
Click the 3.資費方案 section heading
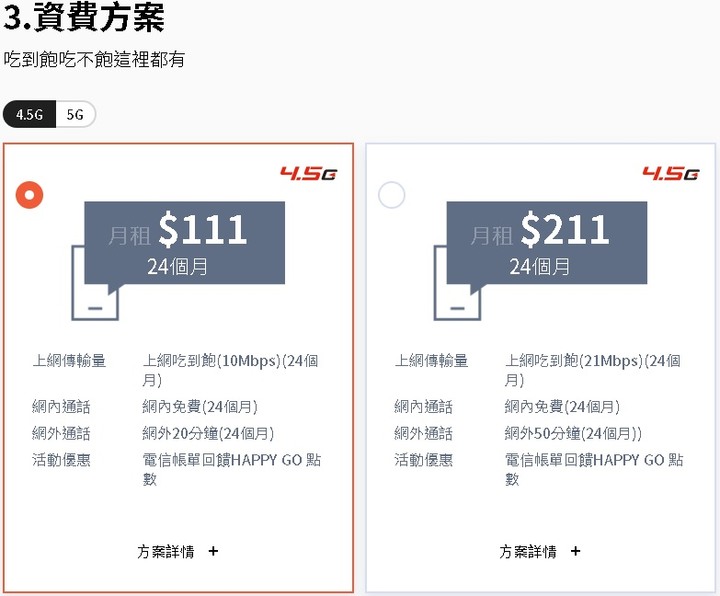coord(84,17)
